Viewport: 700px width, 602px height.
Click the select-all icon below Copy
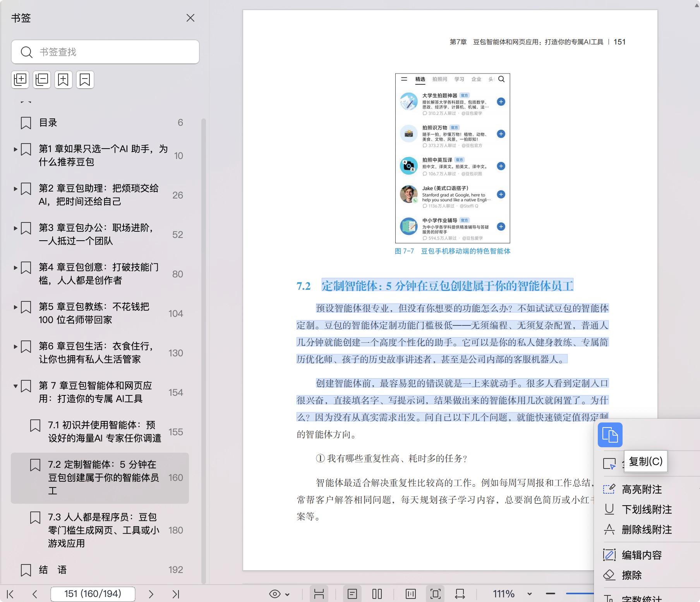(609, 463)
